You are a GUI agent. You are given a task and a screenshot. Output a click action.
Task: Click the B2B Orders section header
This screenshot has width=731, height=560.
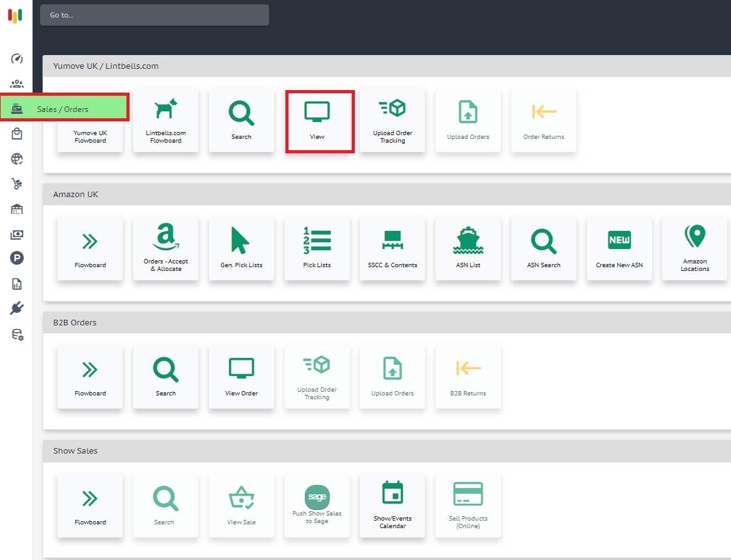387,322
